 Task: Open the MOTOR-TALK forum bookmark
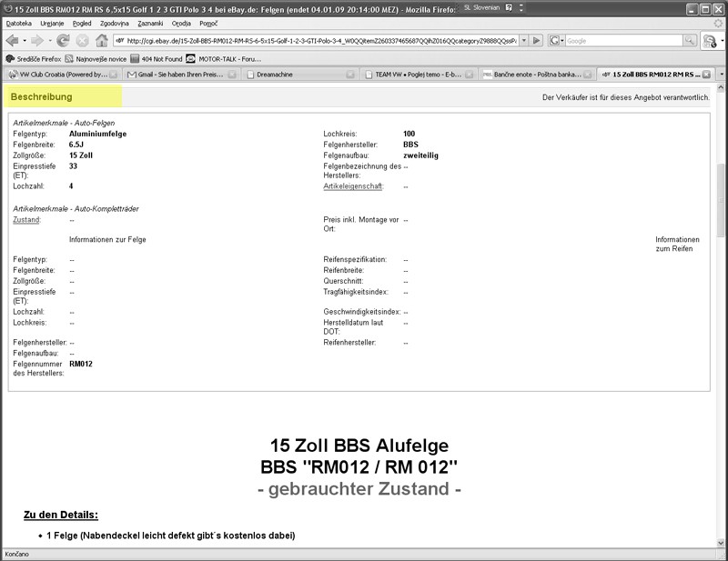tap(224, 59)
